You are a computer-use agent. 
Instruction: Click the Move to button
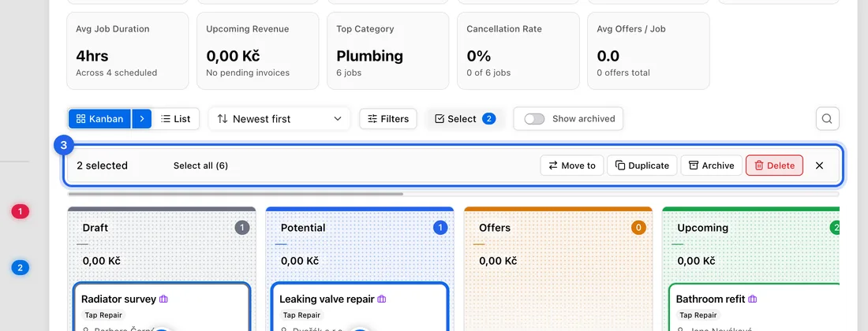tap(572, 165)
